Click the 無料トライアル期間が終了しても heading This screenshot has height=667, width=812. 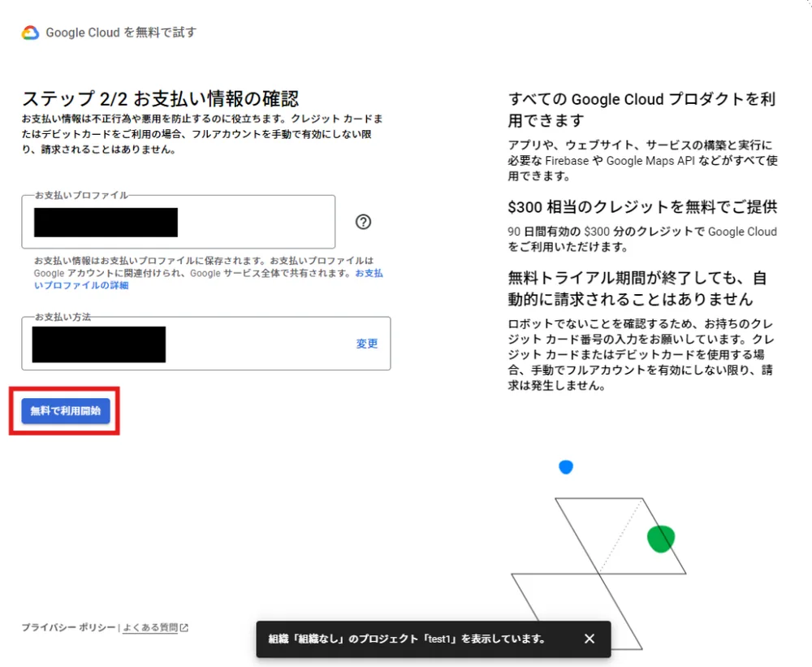(637, 288)
